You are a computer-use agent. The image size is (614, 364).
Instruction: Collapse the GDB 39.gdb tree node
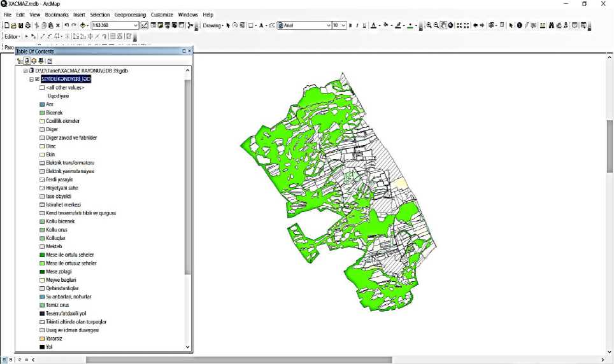click(25, 71)
